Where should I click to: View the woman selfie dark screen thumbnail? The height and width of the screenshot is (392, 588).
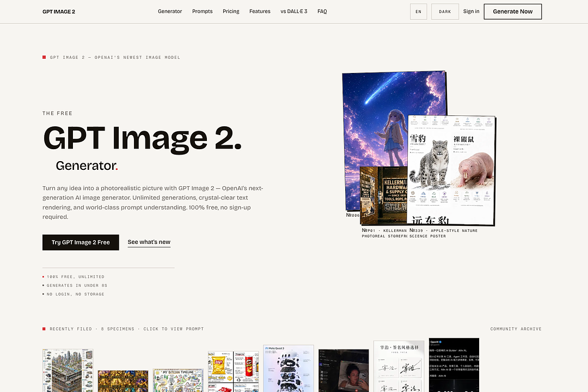[x=344, y=371]
